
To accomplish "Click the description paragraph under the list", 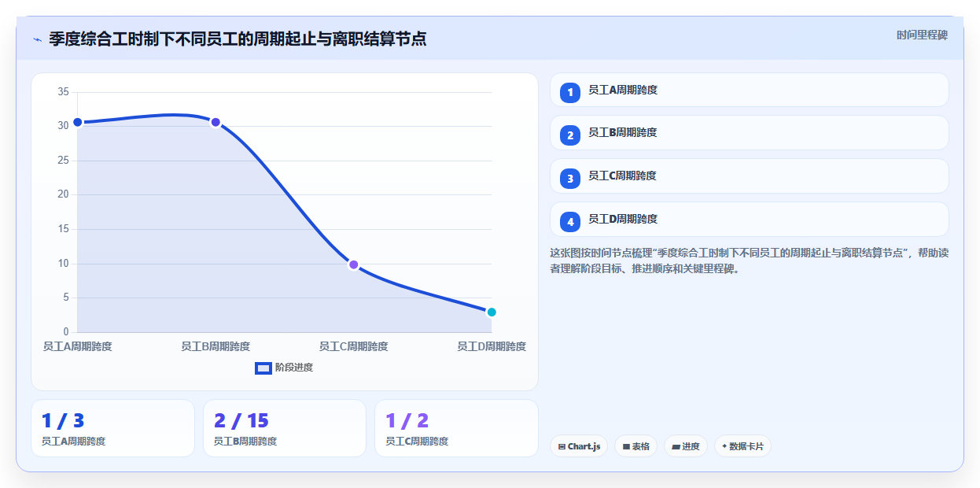I will (x=750, y=261).
